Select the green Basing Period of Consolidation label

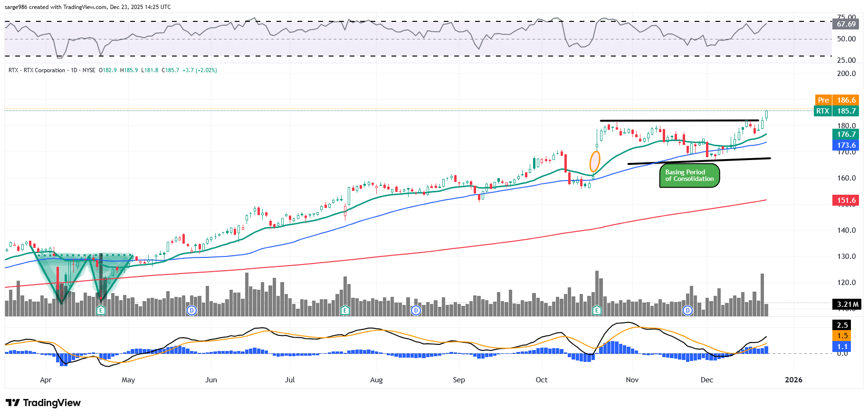pos(689,176)
